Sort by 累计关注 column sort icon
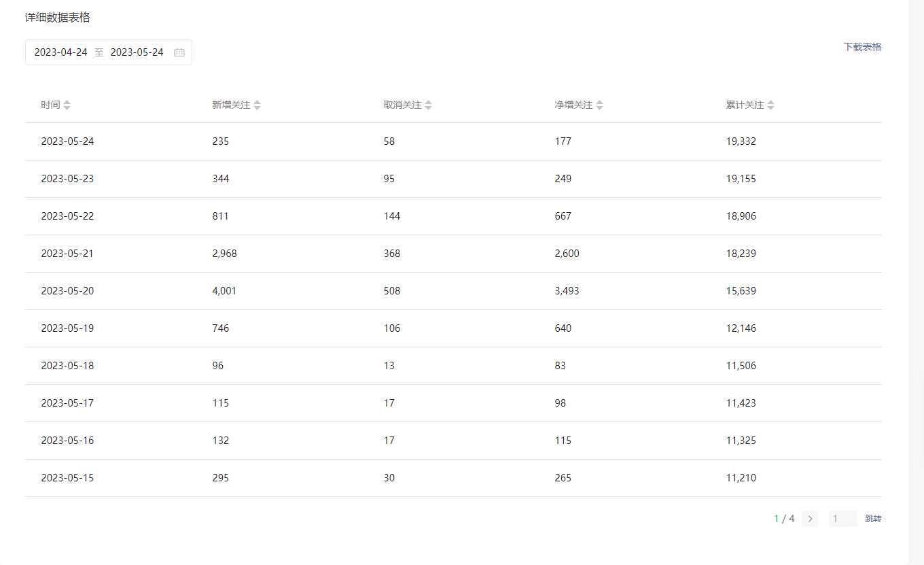 pos(770,105)
